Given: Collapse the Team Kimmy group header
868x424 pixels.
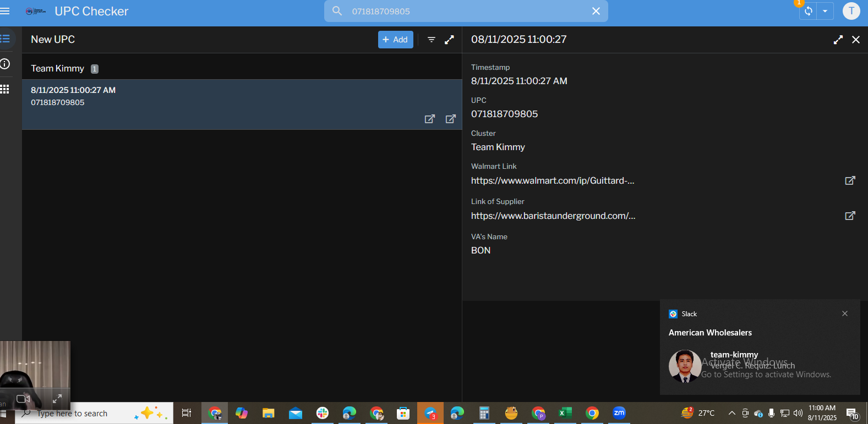Looking at the screenshot, I should (242, 68).
